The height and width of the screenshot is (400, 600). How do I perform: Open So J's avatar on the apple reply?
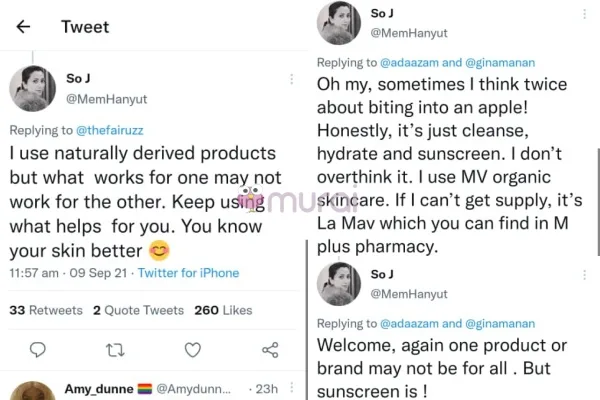[x=338, y=24]
